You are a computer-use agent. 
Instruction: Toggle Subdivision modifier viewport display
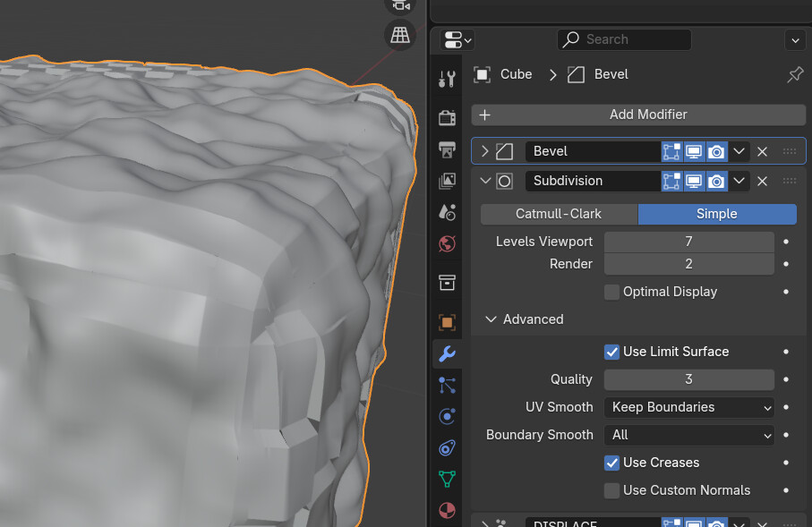[x=694, y=182]
